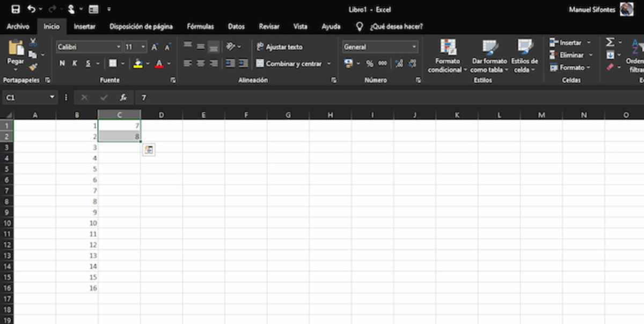Apply bold with the N icon
The width and height of the screenshot is (644, 324).
(x=62, y=63)
